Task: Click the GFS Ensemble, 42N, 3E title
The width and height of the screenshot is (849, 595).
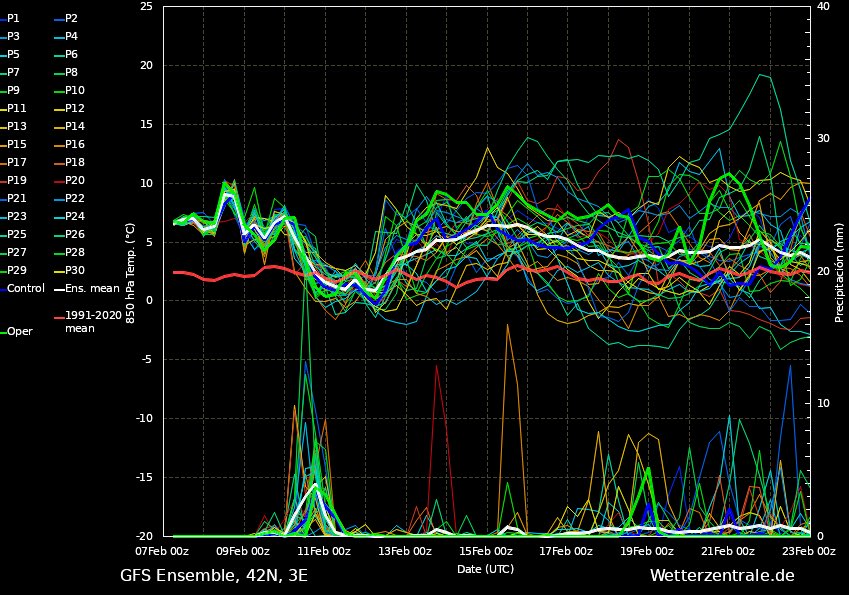Action: click(214, 576)
